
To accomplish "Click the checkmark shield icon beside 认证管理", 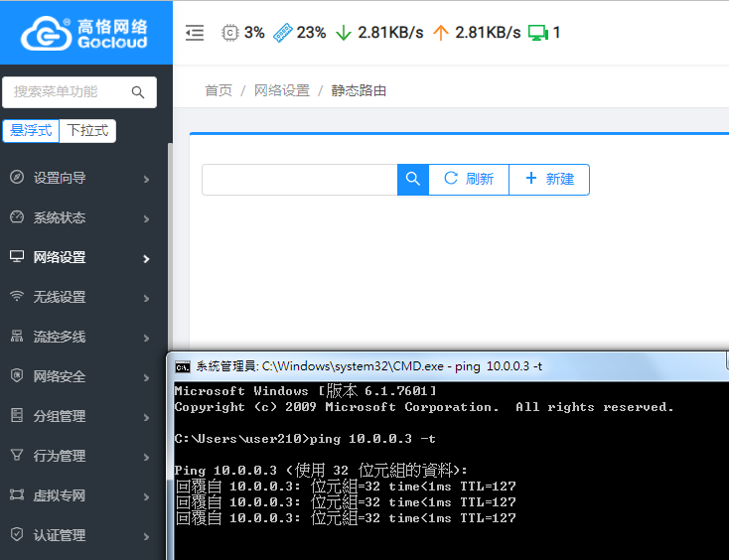I will pyautogui.click(x=17, y=534).
